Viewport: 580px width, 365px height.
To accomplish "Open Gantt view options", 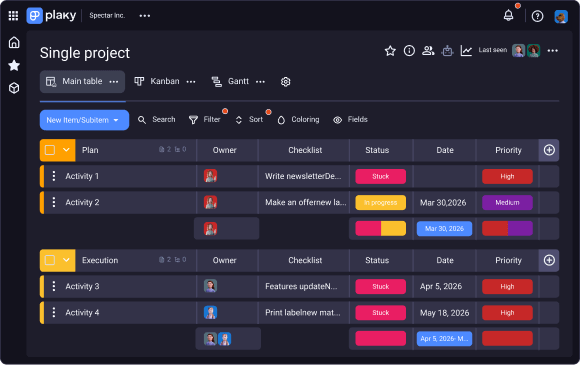I will 260,82.
